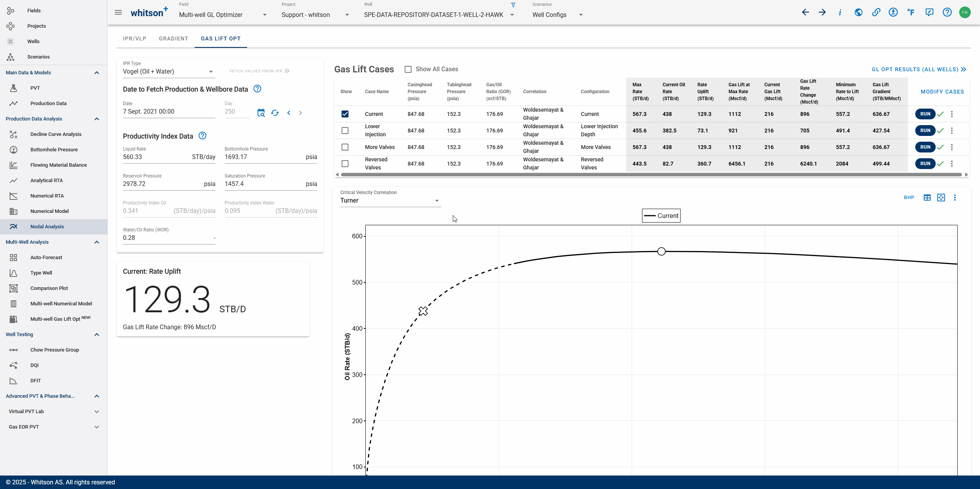Select the GAS LIFT OPT tab
The height and width of the screenshot is (489, 980).
(221, 39)
